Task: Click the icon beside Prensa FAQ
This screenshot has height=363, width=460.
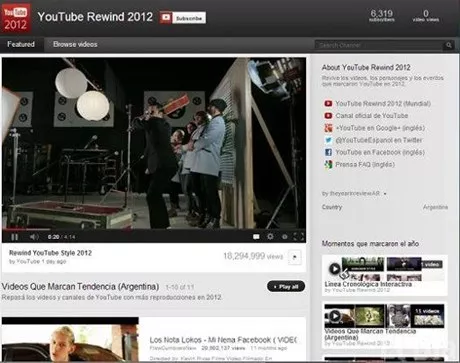Action: pos(328,164)
